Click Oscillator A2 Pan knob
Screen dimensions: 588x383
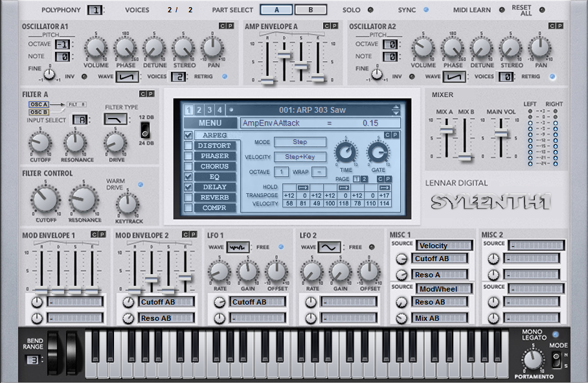click(540, 48)
